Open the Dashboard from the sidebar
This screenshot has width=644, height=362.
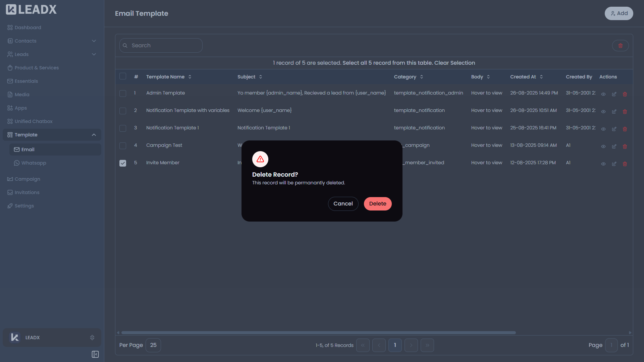click(x=28, y=27)
